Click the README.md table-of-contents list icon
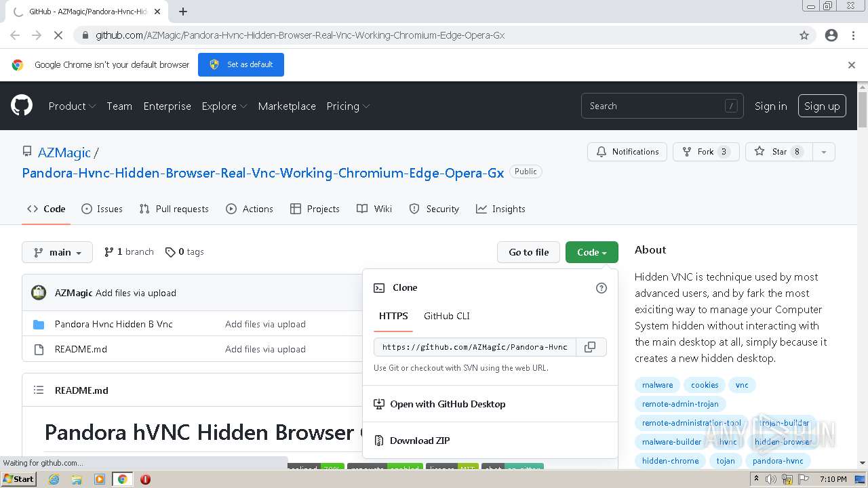Image resolution: width=868 pixels, height=488 pixels. [39, 390]
